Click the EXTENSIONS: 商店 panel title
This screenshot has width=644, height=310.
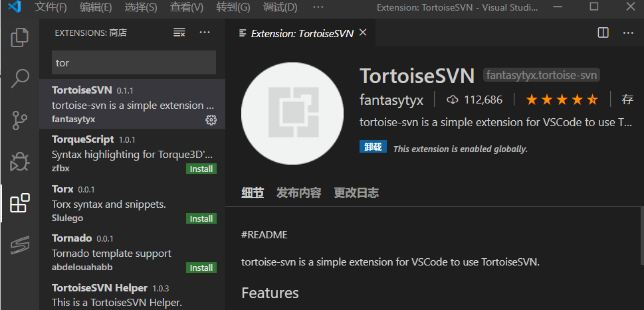pyautogui.click(x=91, y=33)
